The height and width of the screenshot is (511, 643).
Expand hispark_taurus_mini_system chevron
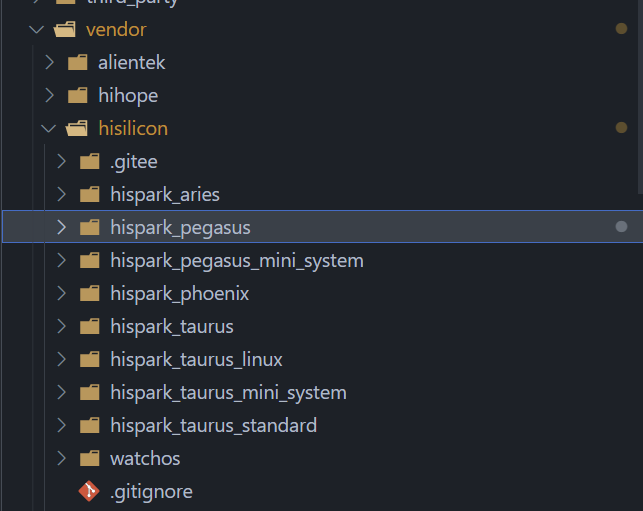62,392
